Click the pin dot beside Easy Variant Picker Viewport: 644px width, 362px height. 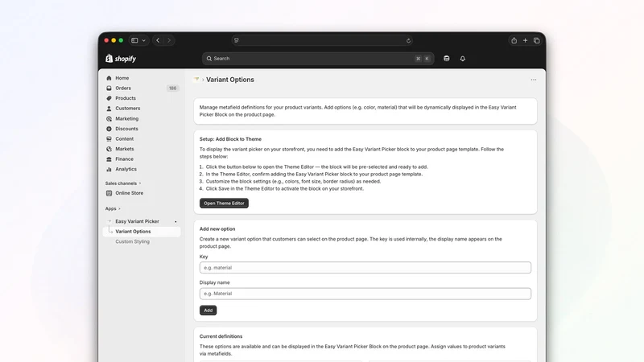(x=175, y=222)
